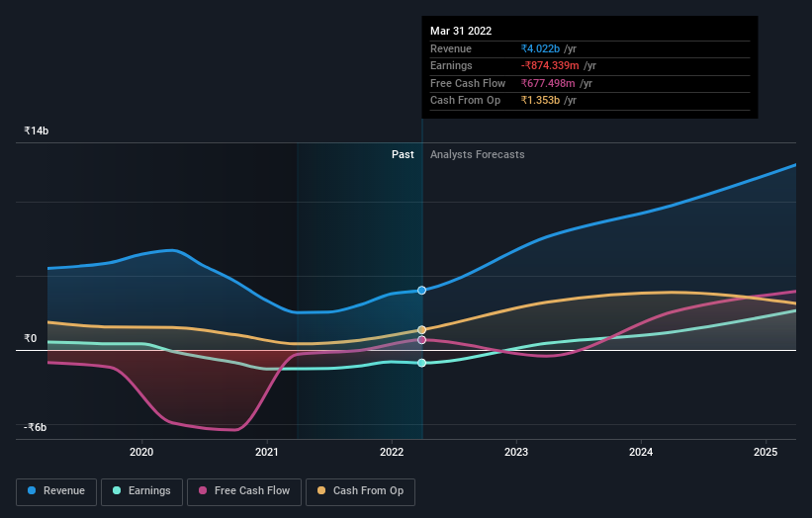
Task: Click the teal Earnings data point
Action: click(421, 363)
